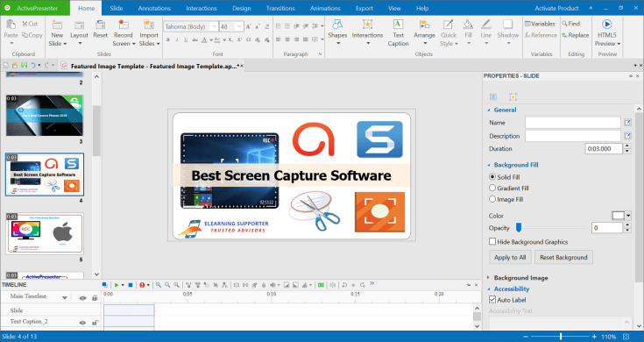644x342 pixels.
Task: Open the background Color swatch picker
Action: click(x=621, y=216)
